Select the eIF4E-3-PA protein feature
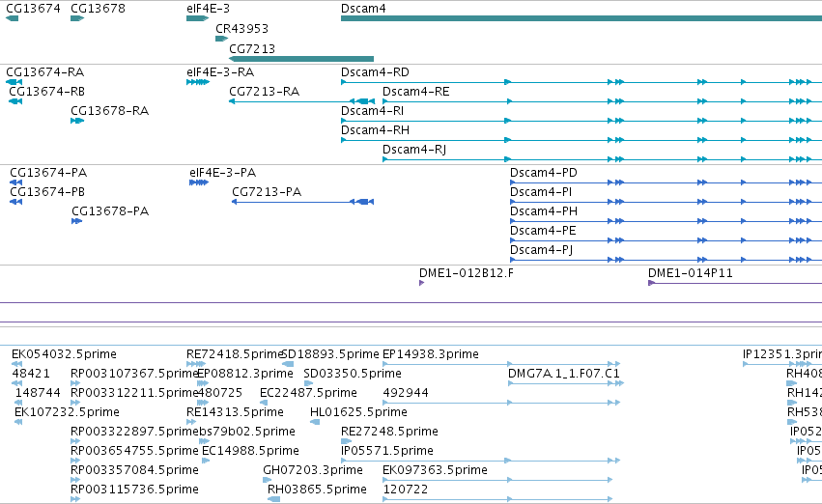This screenshot has height=504, width=822. point(199,182)
